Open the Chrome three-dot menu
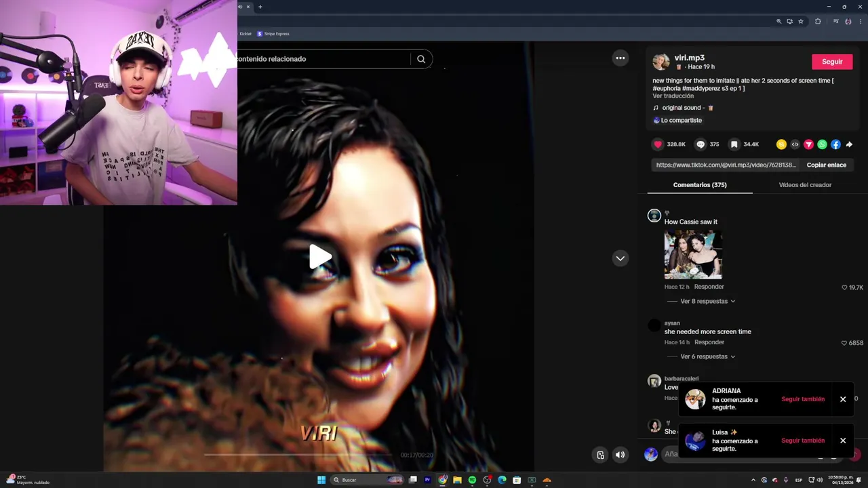868x488 pixels. pyautogui.click(x=859, y=21)
